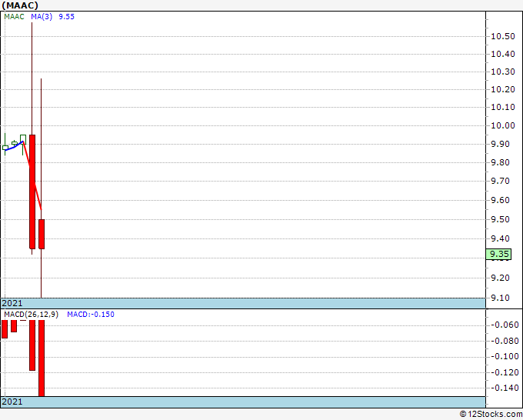523x420 pixels.
Task: Select the green MAAC series label
Action: coord(14,17)
